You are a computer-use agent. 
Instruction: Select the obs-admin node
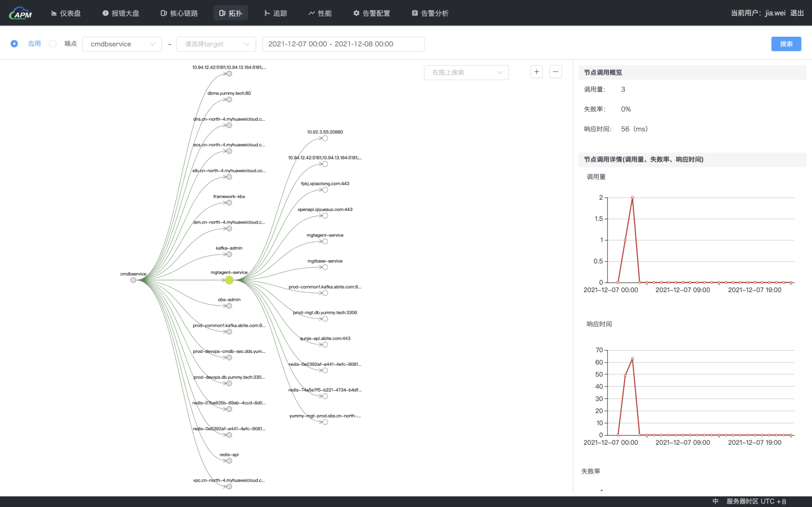(229, 306)
